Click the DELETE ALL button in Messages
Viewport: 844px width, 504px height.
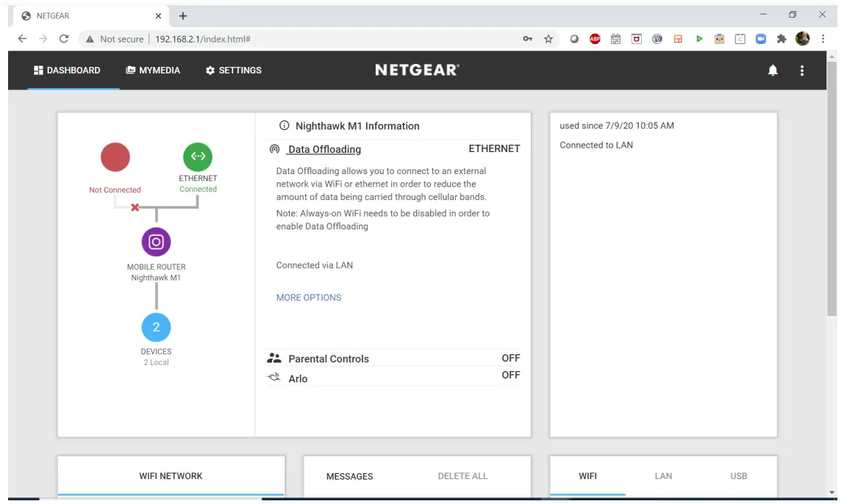click(x=462, y=476)
